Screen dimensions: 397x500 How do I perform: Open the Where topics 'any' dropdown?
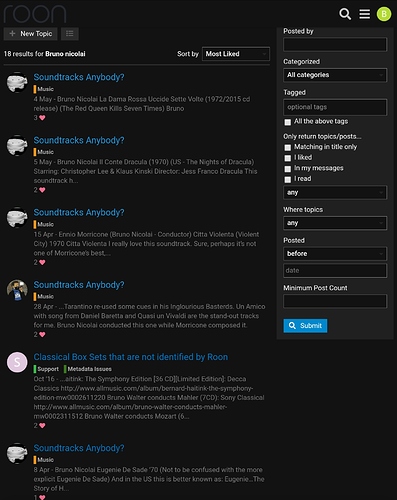(335, 223)
